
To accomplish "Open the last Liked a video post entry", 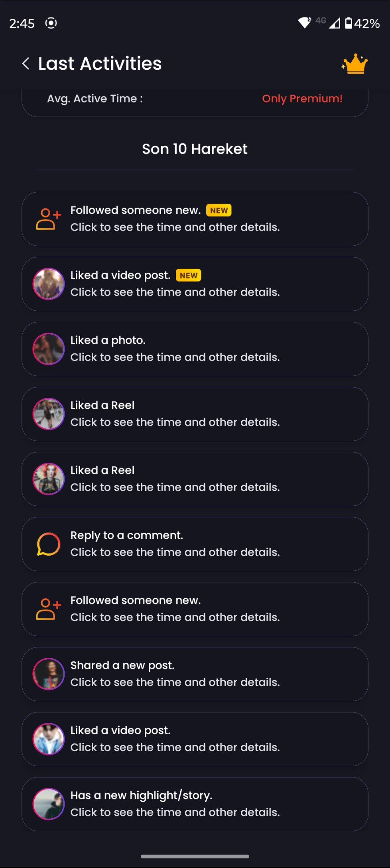I will click(195, 739).
